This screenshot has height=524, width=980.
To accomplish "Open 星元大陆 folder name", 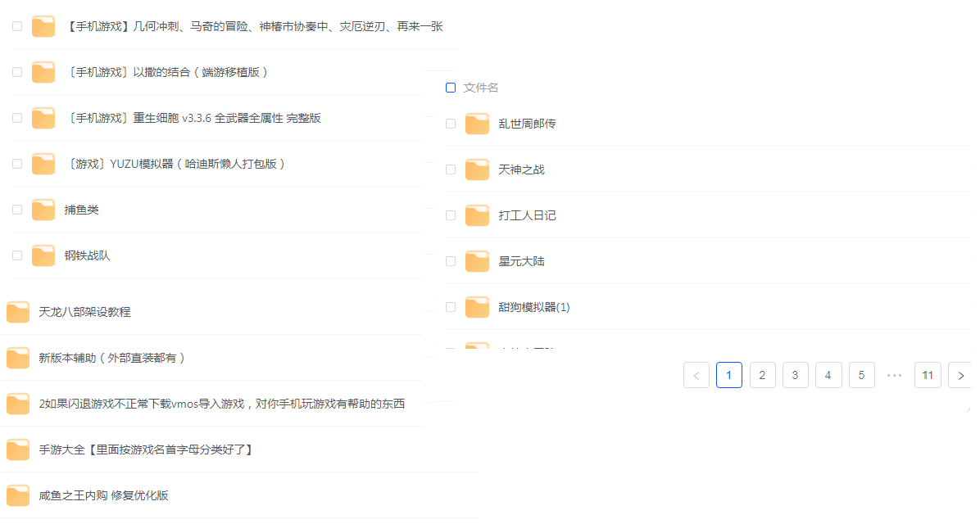I will tap(522, 261).
